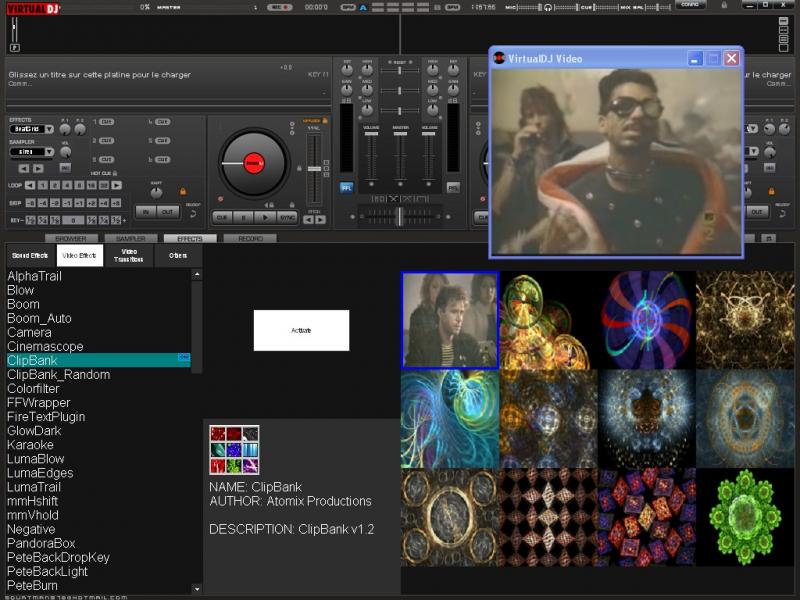Click the ClipBank plugin preview icon
800x600 pixels.
234,450
